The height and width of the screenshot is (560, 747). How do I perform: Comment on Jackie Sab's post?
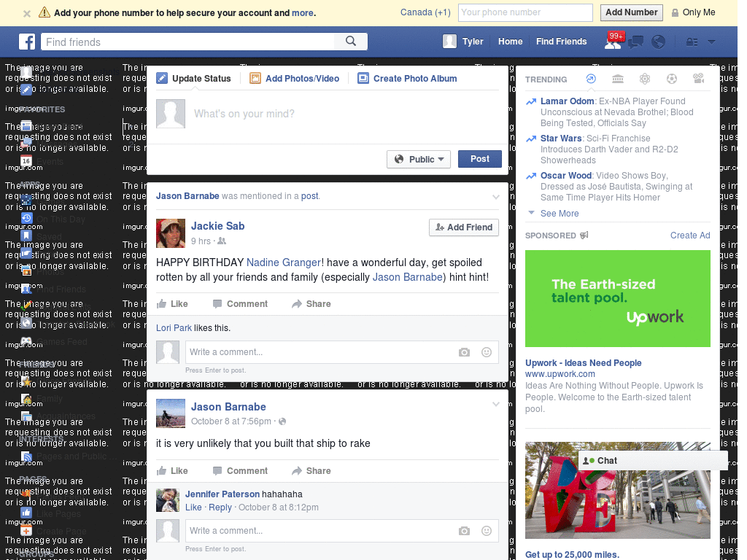[x=240, y=304]
